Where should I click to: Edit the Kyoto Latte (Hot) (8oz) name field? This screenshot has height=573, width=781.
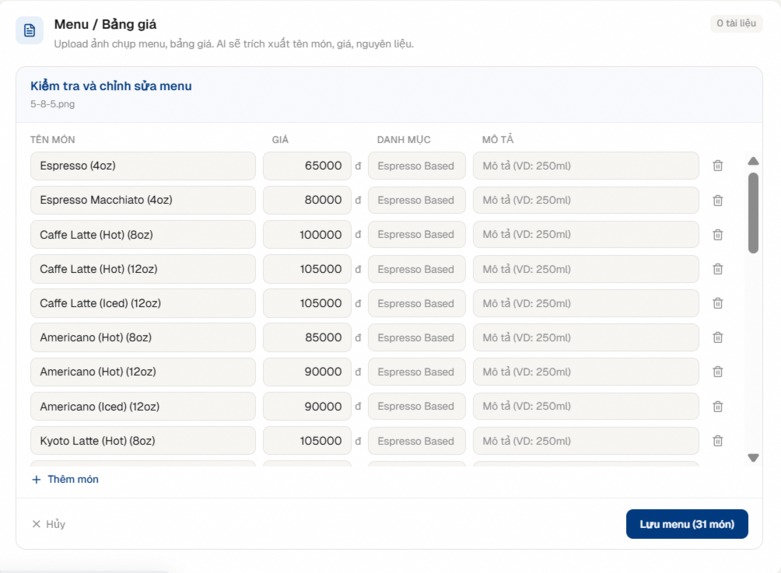143,441
